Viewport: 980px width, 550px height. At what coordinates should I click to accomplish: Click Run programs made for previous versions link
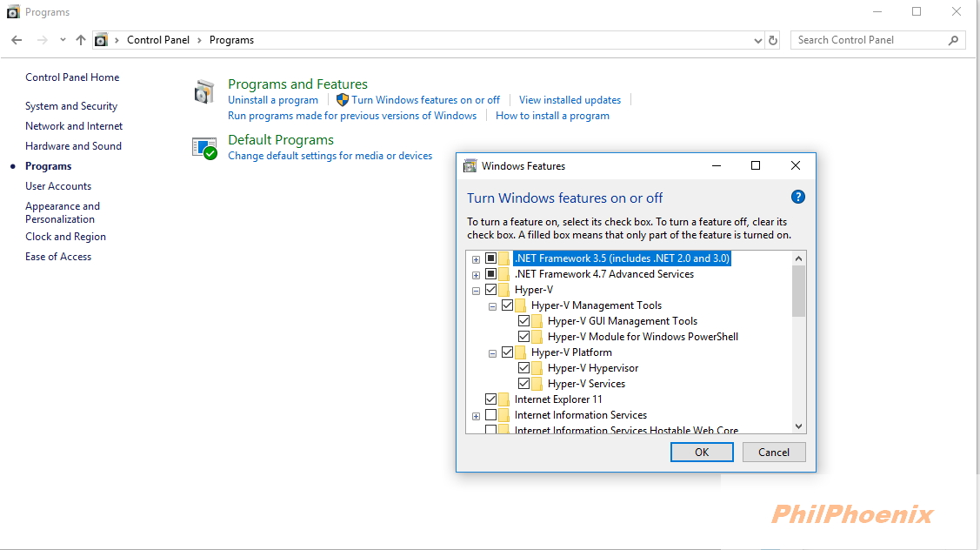tap(352, 116)
